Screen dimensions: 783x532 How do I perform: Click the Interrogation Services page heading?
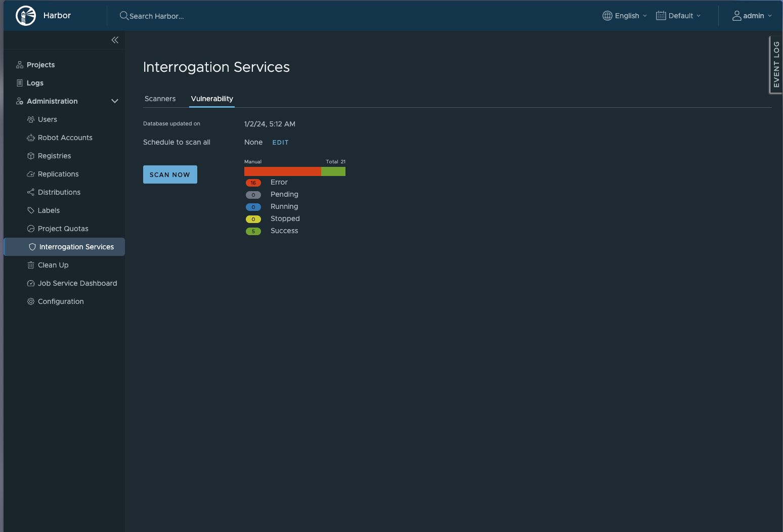coord(216,67)
